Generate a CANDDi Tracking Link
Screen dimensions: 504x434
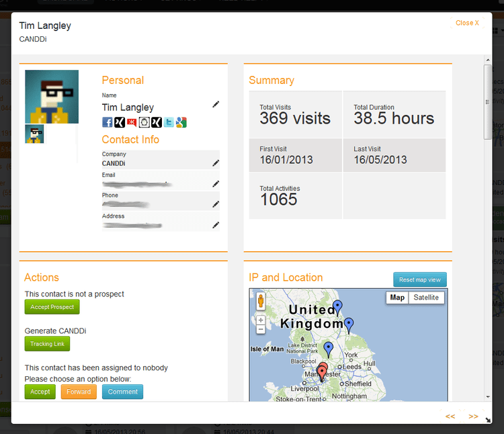(47, 344)
